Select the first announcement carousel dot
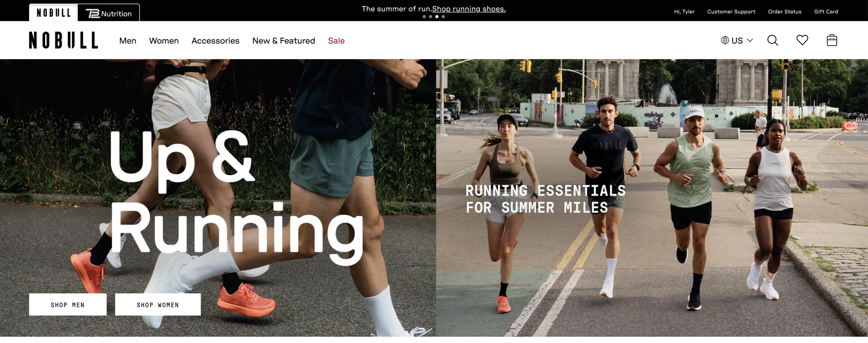 tap(424, 17)
